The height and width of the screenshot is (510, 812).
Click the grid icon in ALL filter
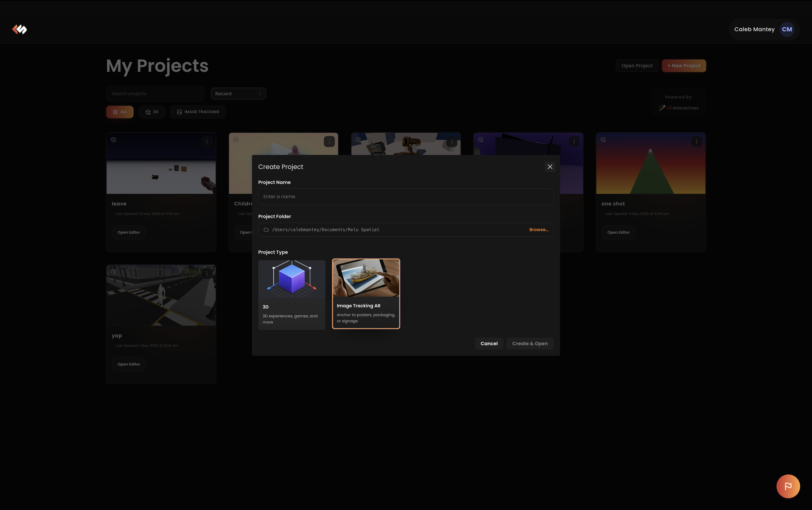point(115,112)
